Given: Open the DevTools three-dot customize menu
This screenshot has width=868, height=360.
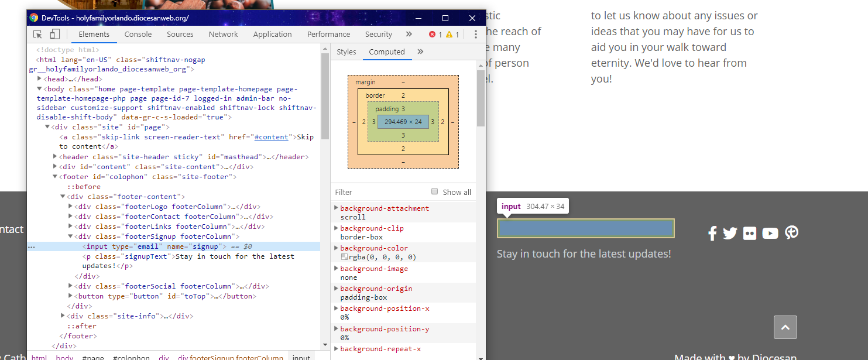Looking at the screenshot, I should (x=476, y=35).
